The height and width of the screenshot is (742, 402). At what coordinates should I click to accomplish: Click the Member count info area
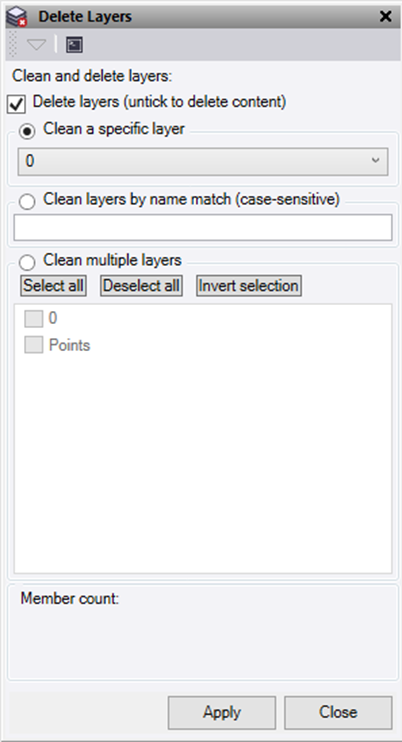tap(203, 633)
